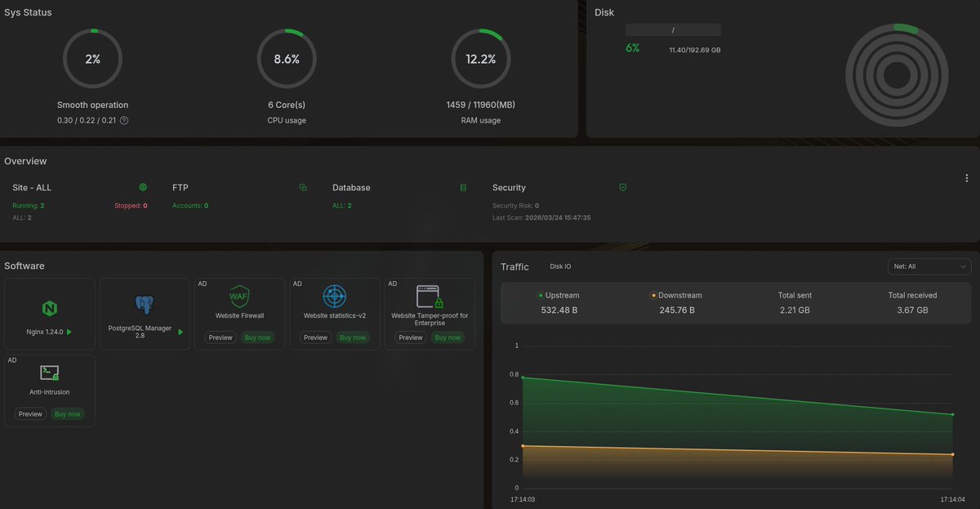Click the disk root path bar
The image size is (980, 509).
(x=673, y=29)
